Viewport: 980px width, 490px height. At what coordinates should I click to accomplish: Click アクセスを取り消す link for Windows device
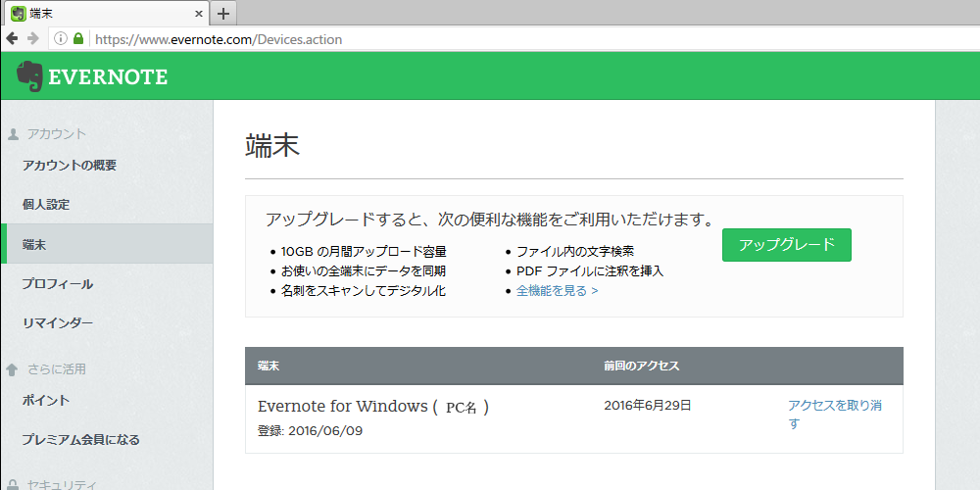coord(835,414)
